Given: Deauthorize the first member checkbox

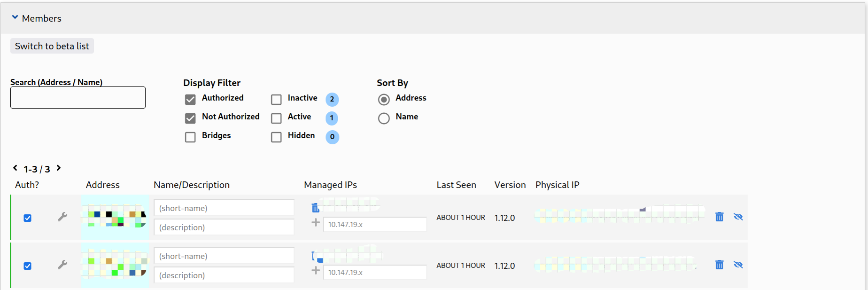Looking at the screenshot, I should [x=28, y=218].
